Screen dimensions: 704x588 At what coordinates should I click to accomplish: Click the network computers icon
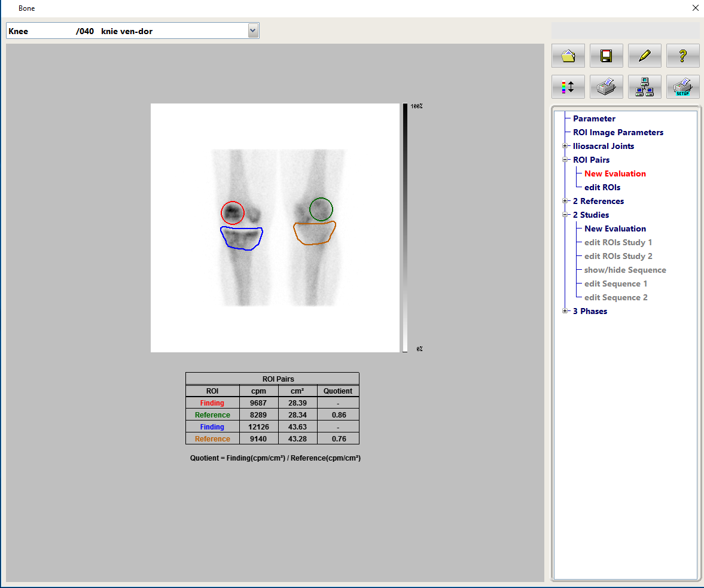coord(644,87)
